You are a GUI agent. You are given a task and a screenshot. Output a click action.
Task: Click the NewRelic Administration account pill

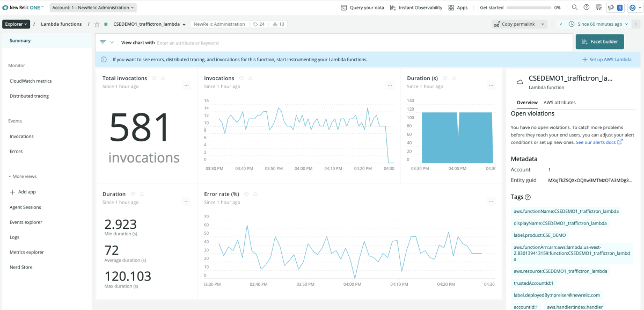coord(219,24)
